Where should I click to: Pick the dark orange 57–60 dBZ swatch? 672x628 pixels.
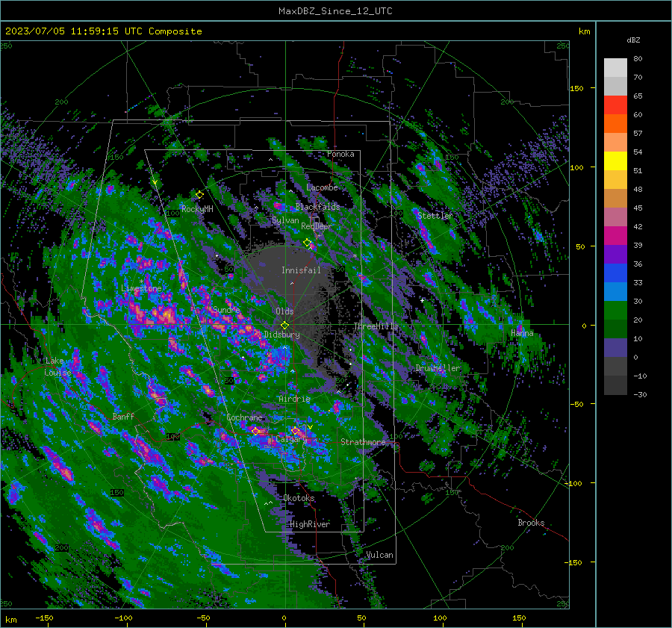(615, 123)
